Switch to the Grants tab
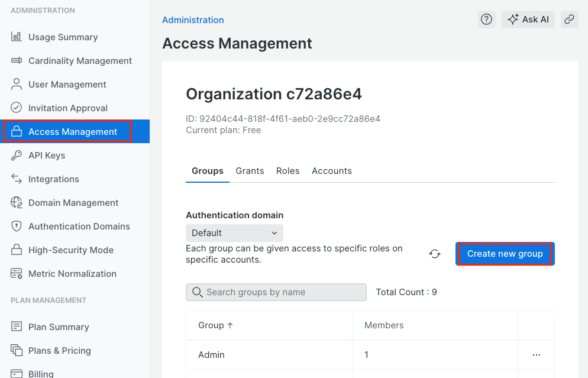This screenshot has width=588, height=378. click(x=250, y=171)
